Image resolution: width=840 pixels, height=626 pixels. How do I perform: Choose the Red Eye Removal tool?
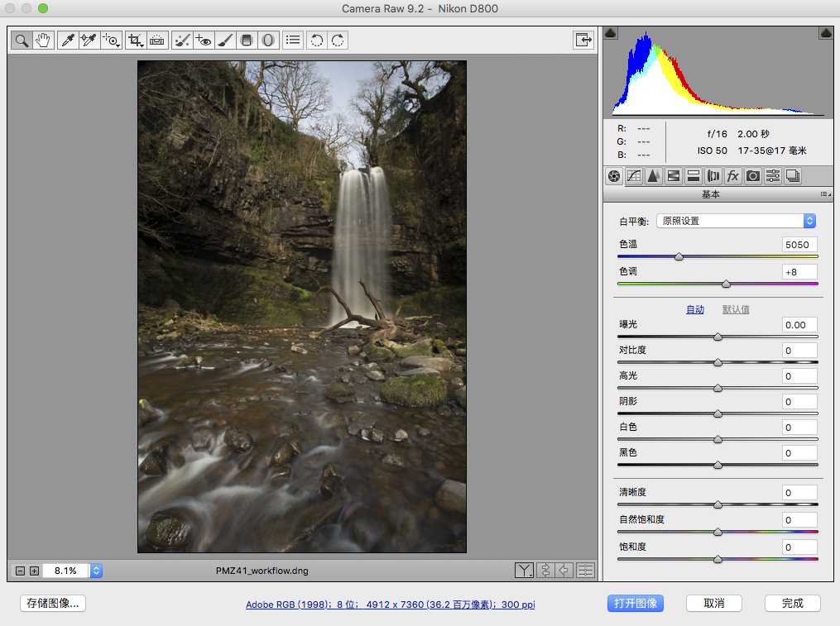tap(204, 40)
